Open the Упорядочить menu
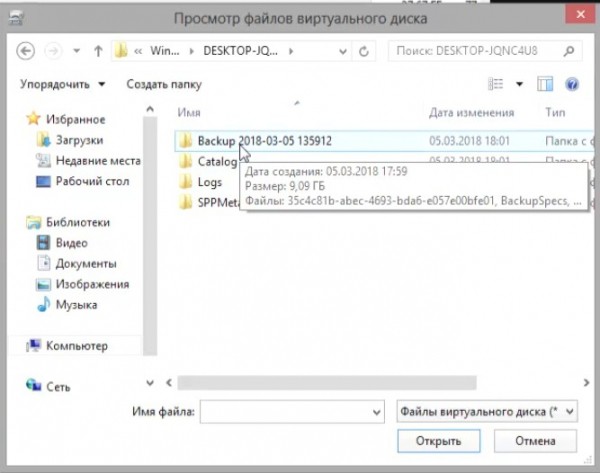The width and height of the screenshot is (600, 473). point(62,84)
